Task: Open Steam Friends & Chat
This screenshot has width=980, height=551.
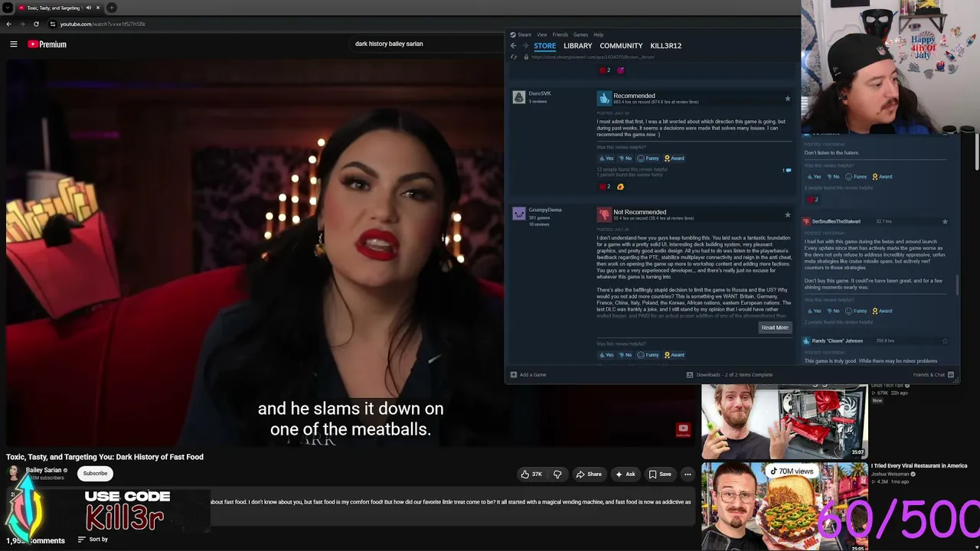Action: [x=933, y=375]
